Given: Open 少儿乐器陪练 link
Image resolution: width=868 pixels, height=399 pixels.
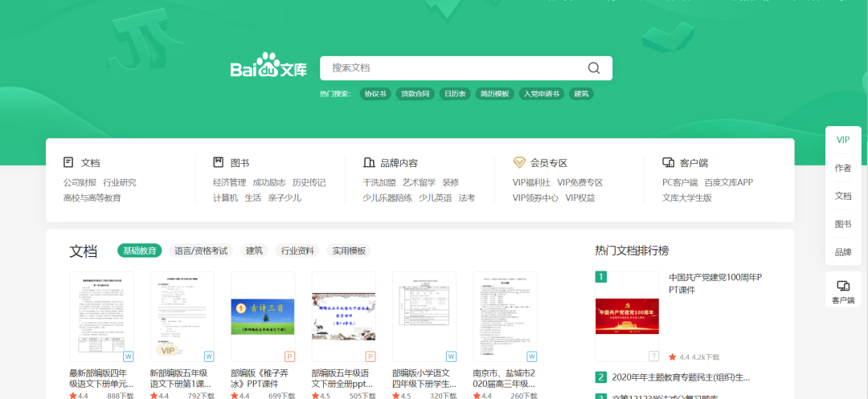Looking at the screenshot, I should (387, 197).
